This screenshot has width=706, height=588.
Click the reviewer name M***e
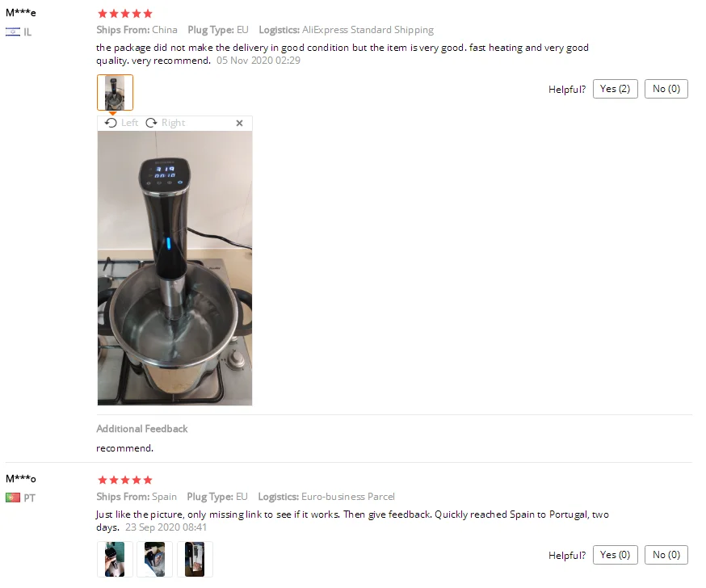(21, 13)
